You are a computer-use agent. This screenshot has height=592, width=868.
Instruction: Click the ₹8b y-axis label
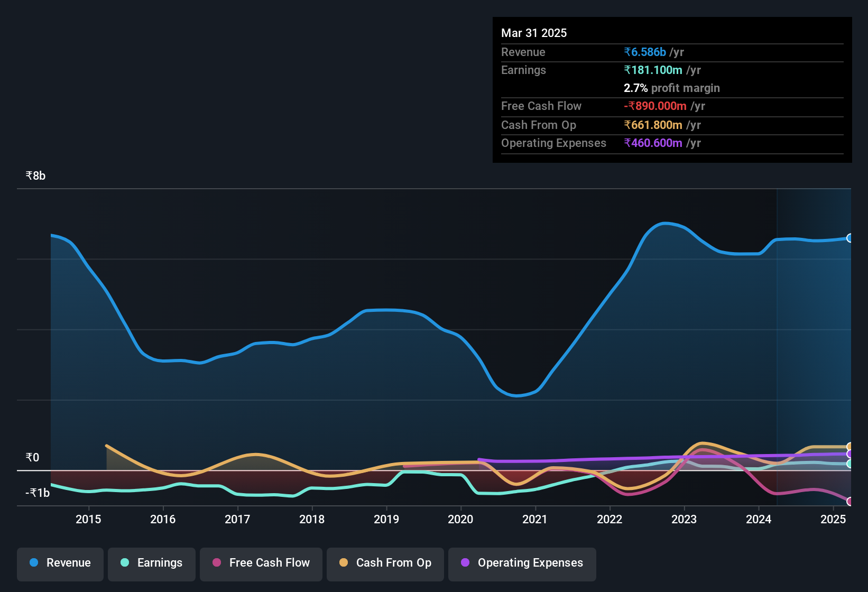(35, 176)
